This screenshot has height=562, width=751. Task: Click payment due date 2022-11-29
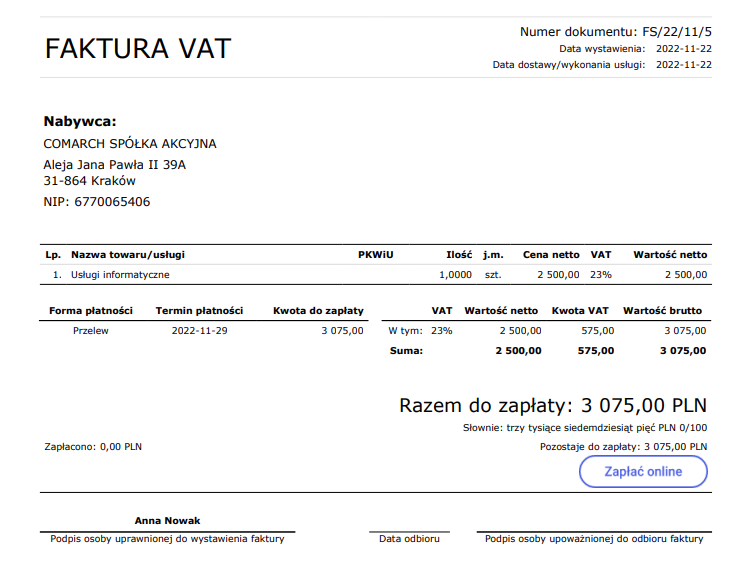click(x=199, y=331)
